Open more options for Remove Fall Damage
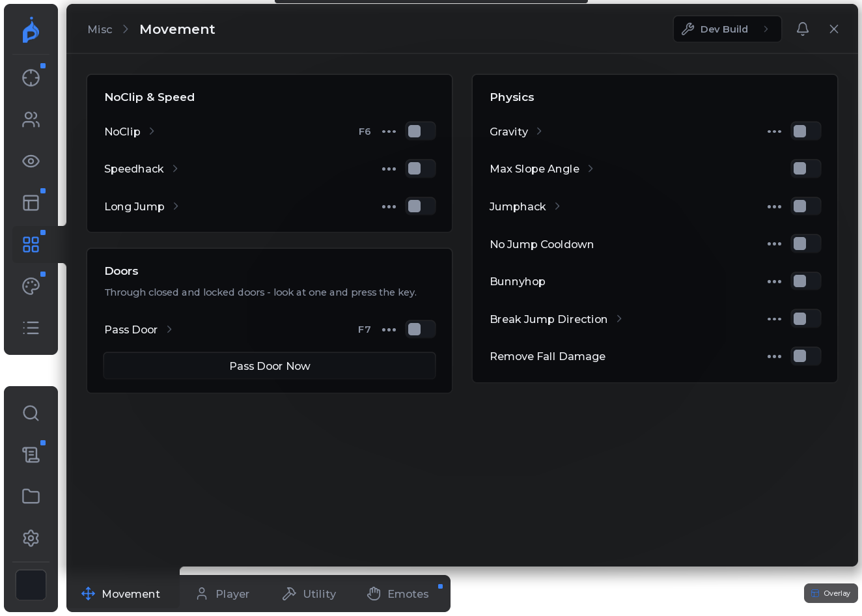 tap(774, 356)
